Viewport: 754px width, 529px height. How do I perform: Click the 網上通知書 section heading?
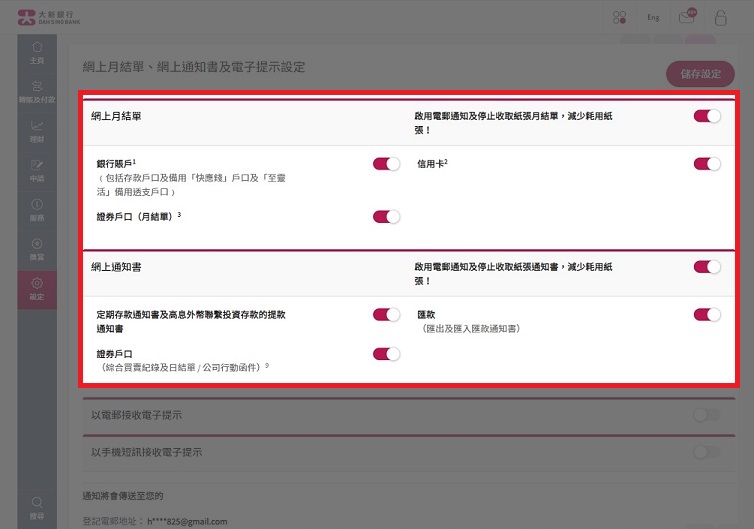coord(116,267)
